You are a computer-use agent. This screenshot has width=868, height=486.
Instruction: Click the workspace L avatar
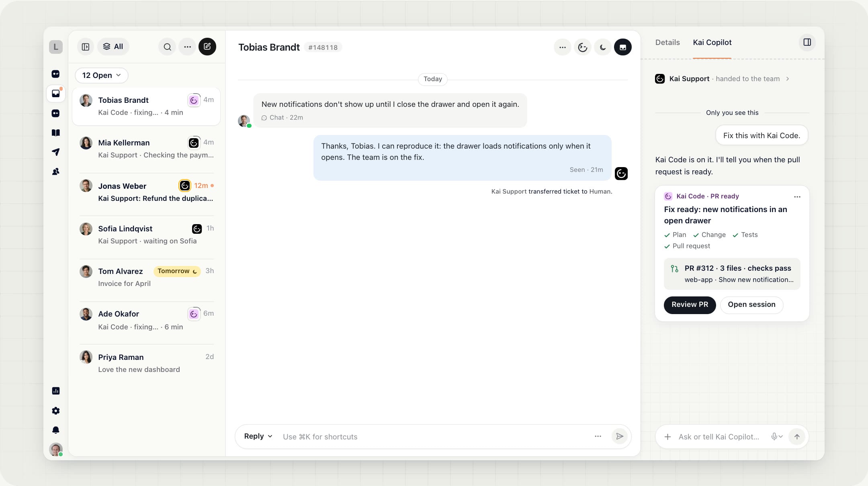(x=56, y=47)
